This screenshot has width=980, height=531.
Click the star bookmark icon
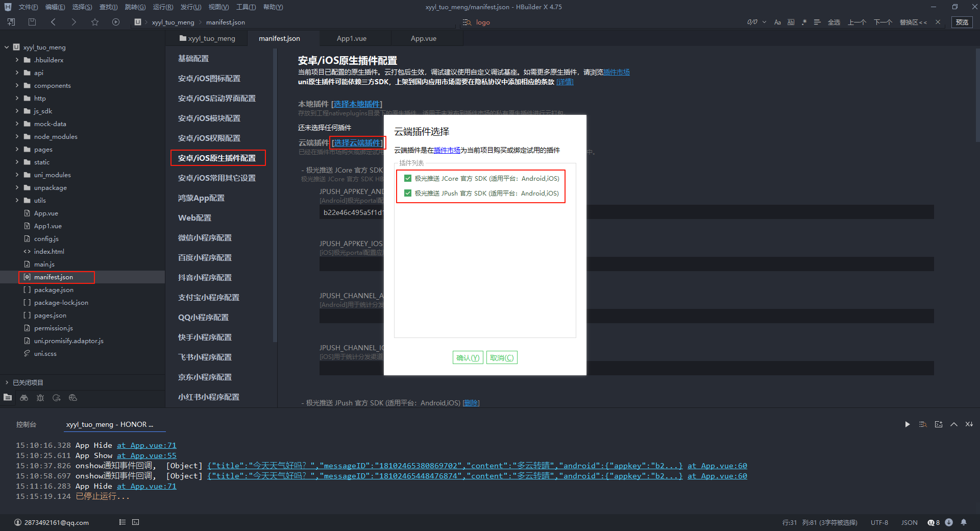point(95,22)
